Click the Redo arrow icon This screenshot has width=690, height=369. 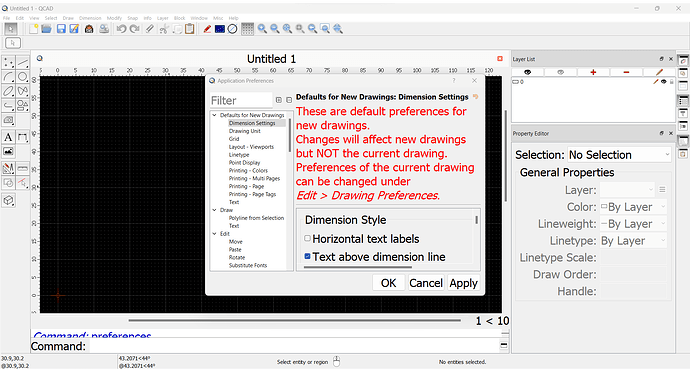point(134,29)
